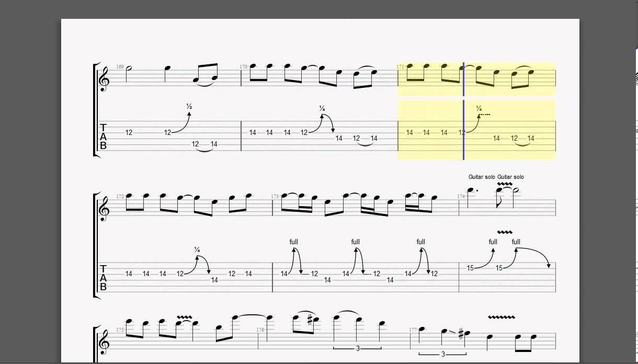Select the bent fret 12 in measure 172
Screen dimensions: 638x364
pyautogui.click(x=180, y=274)
